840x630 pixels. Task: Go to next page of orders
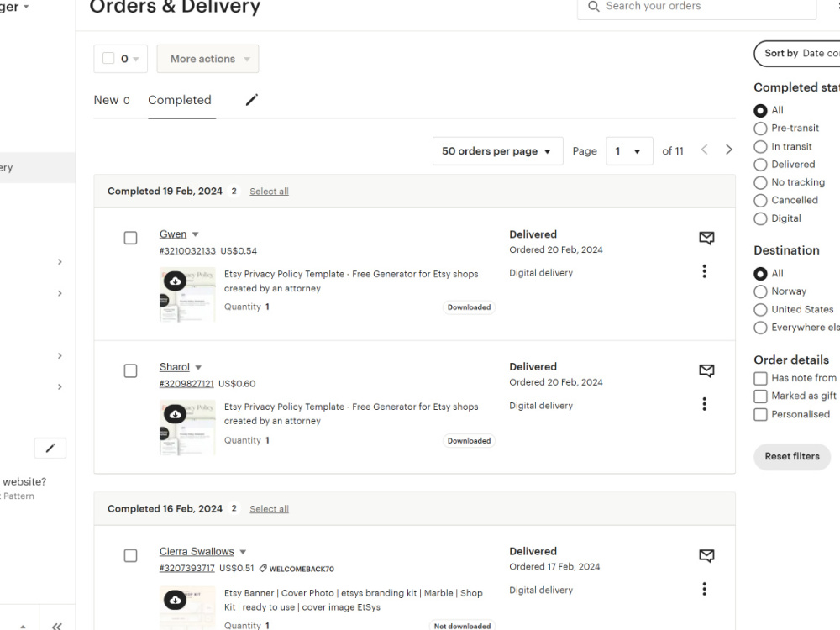point(728,150)
